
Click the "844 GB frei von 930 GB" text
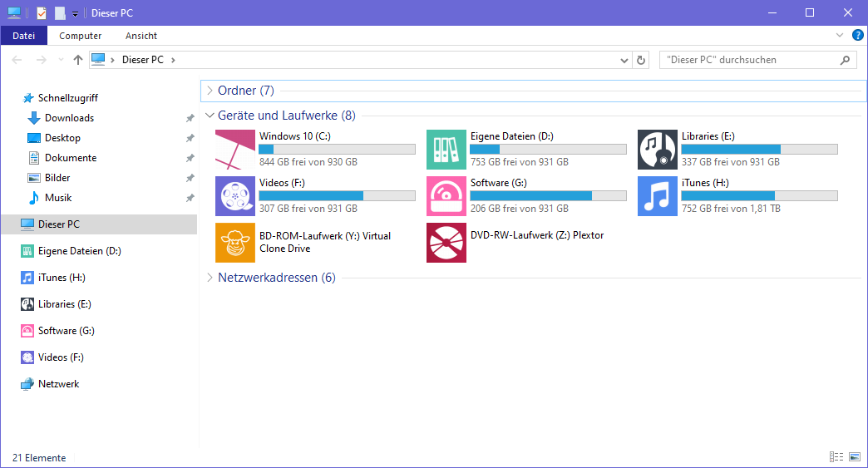[308, 162]
